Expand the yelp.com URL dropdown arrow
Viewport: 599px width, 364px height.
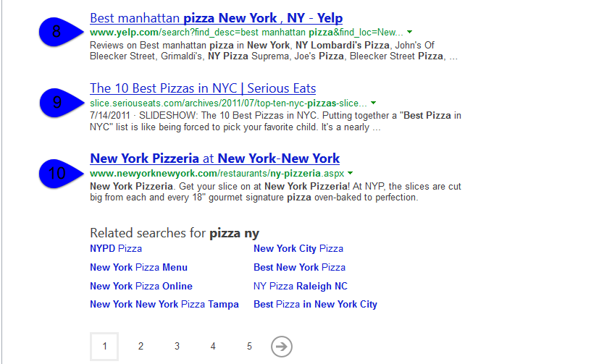point(410,33)
